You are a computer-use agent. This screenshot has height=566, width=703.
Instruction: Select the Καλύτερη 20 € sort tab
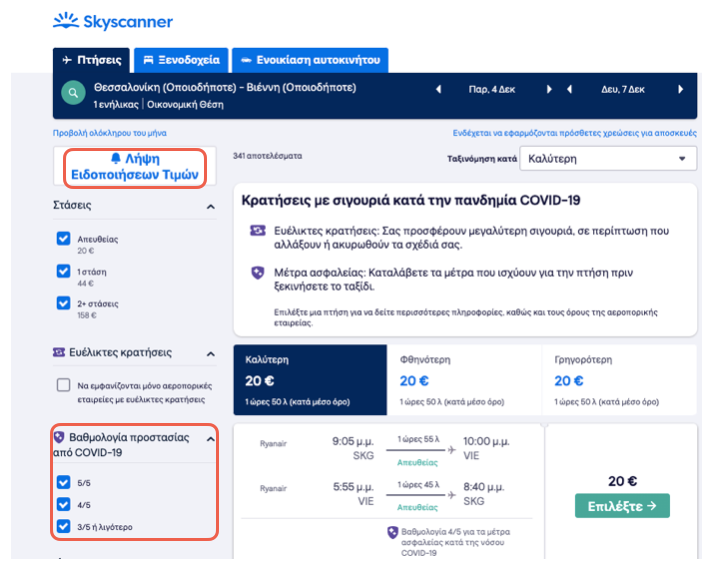click(x=310, y=380)
